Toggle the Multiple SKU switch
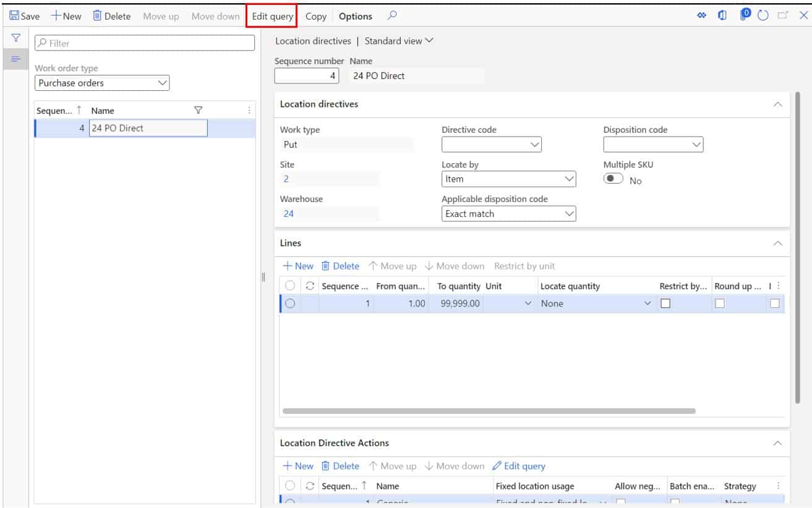The height and width of the screenshot is (508, 812). pos(613,180)
